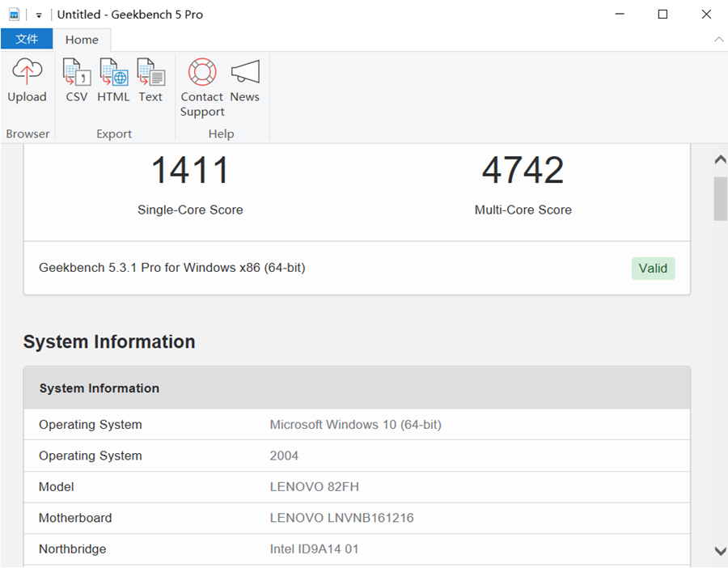Viewport: 728px width, 568px height.
Task: Click the scrollbar down arrow
Action: coord(720,551)
